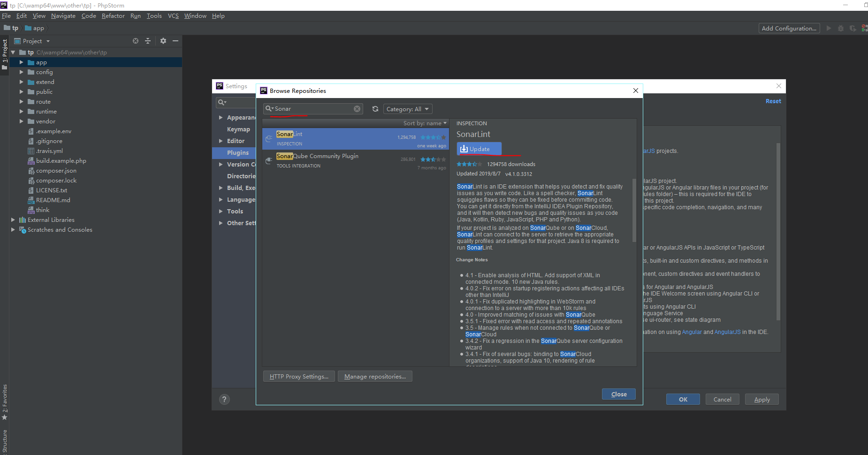
Task: Select SonarQube Community Plugin row
Action: (x=356, y=161)
